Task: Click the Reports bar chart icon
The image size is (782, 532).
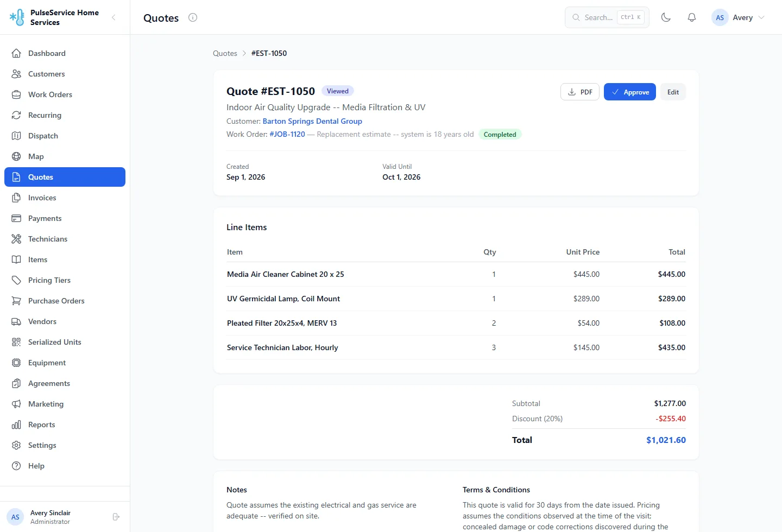Action: pos(16,425)
